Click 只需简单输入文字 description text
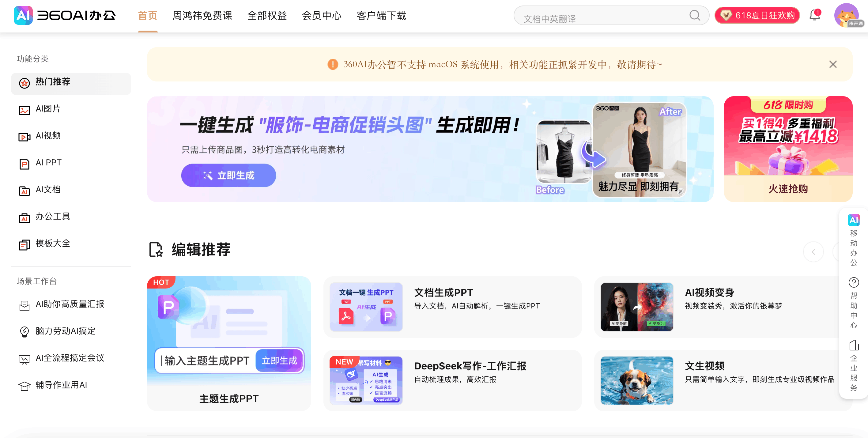This screenshot has width=868, height=438. coord(760,379)
